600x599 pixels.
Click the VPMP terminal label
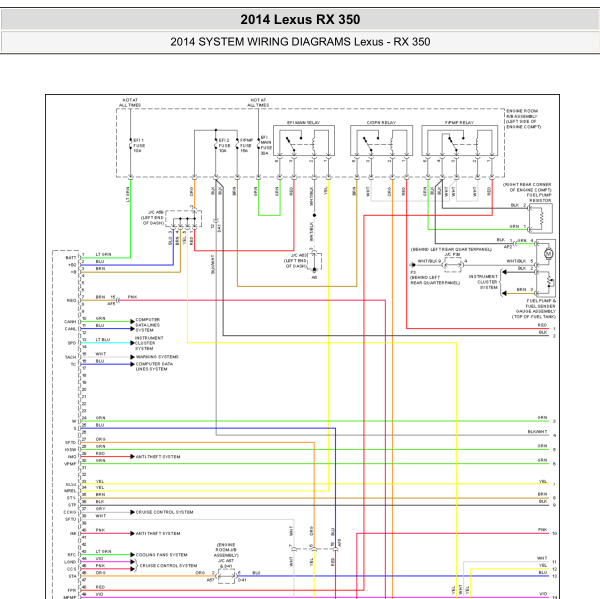70,464
